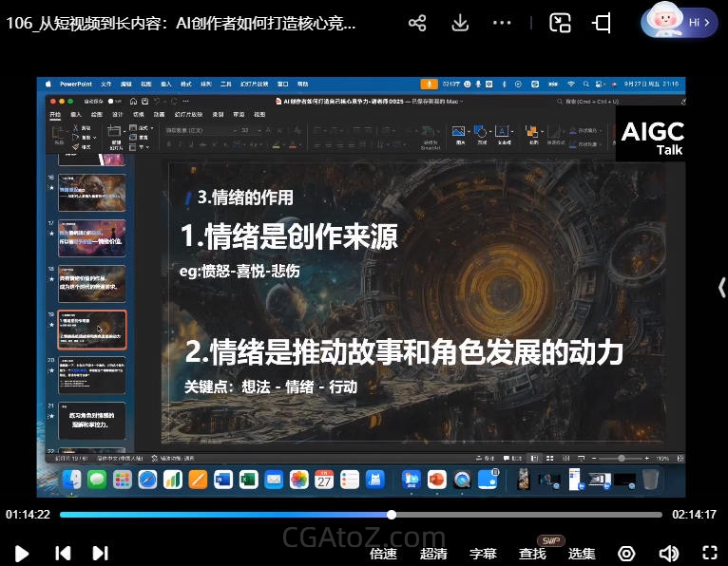This screenshot has height=566, width=728.
Task: Expand the right side panel chevron
Action: tap(721, 288)
